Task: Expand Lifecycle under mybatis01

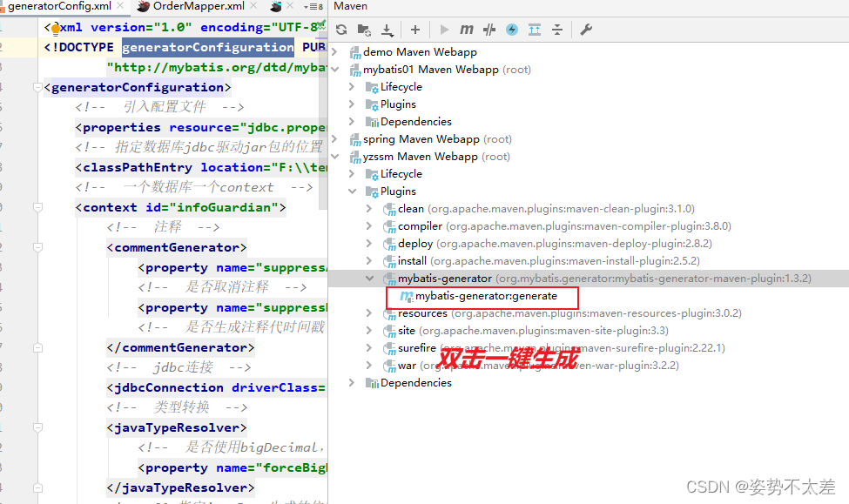Action: (352, 87)
